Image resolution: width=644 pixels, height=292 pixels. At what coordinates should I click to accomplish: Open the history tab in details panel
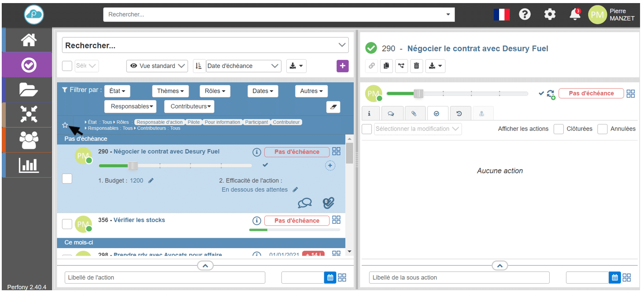pyautogui.click(x=459, y=113)
